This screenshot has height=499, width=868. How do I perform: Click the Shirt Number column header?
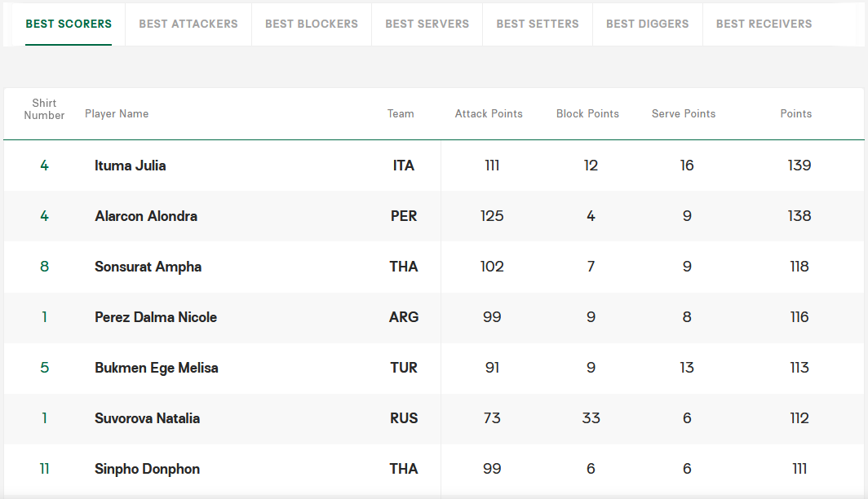tap(44, 109)
